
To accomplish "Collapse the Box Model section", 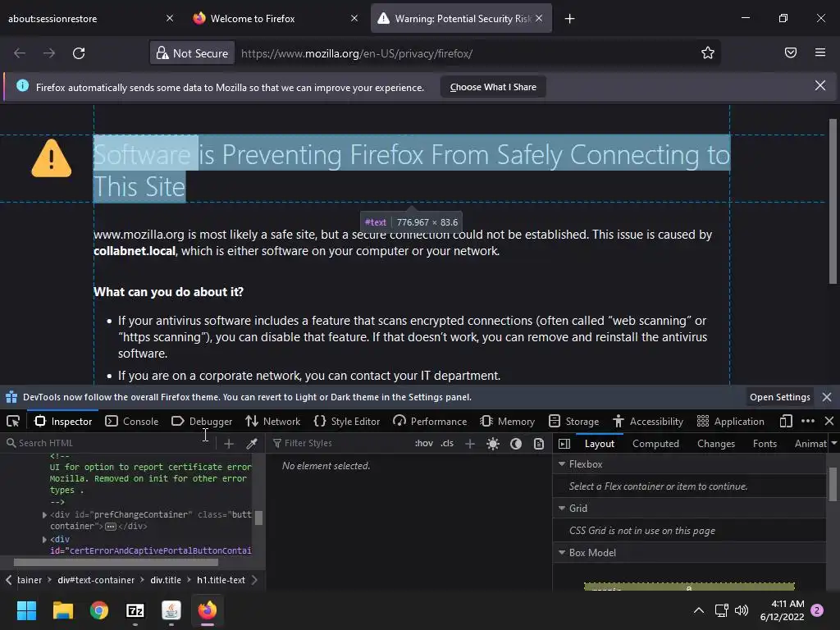I will click(562, 552).
